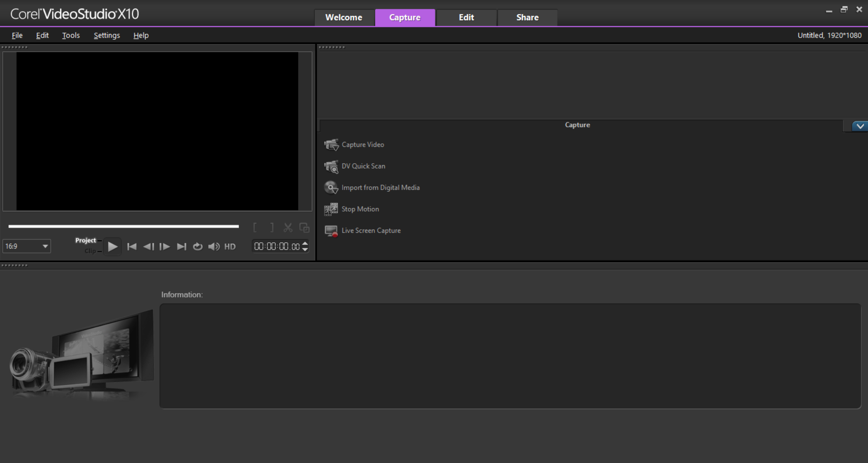The width and height of the screenshot is (868, 463).
Task: Open the Capture Video option
Action: [x=354, y=145]
